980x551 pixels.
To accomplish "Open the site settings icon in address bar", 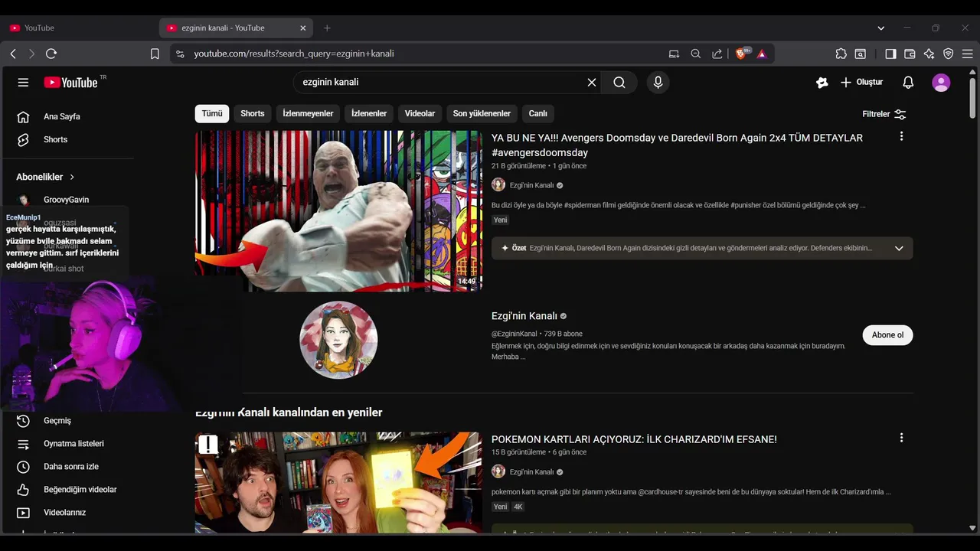I will pyautogui.click(x=180, y=54).
